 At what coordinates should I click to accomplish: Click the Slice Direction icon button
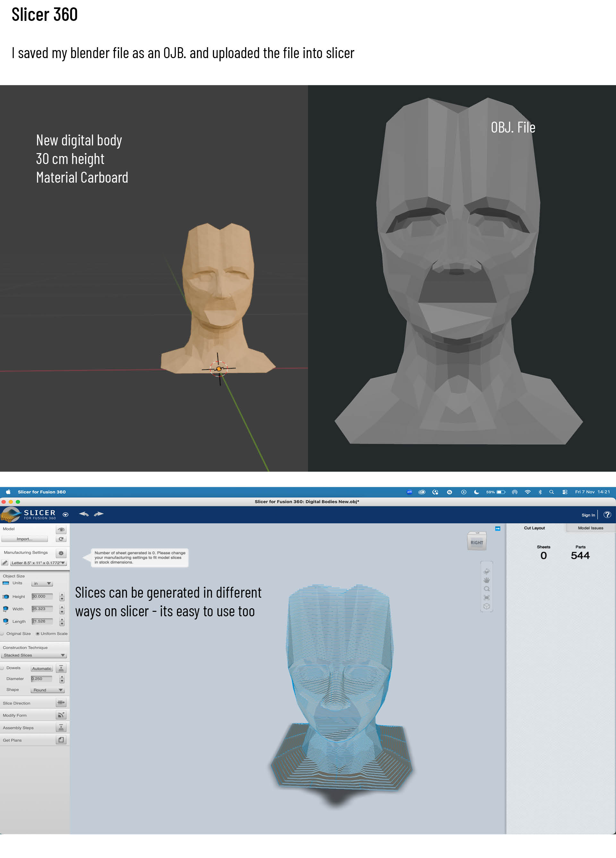[x=61, y=703]
